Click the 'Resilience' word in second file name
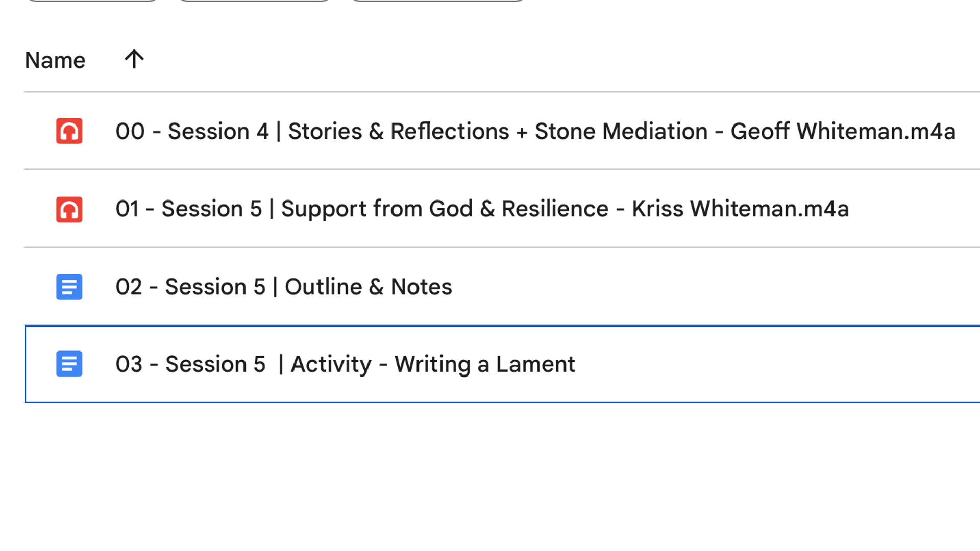 tap(555, 209)
